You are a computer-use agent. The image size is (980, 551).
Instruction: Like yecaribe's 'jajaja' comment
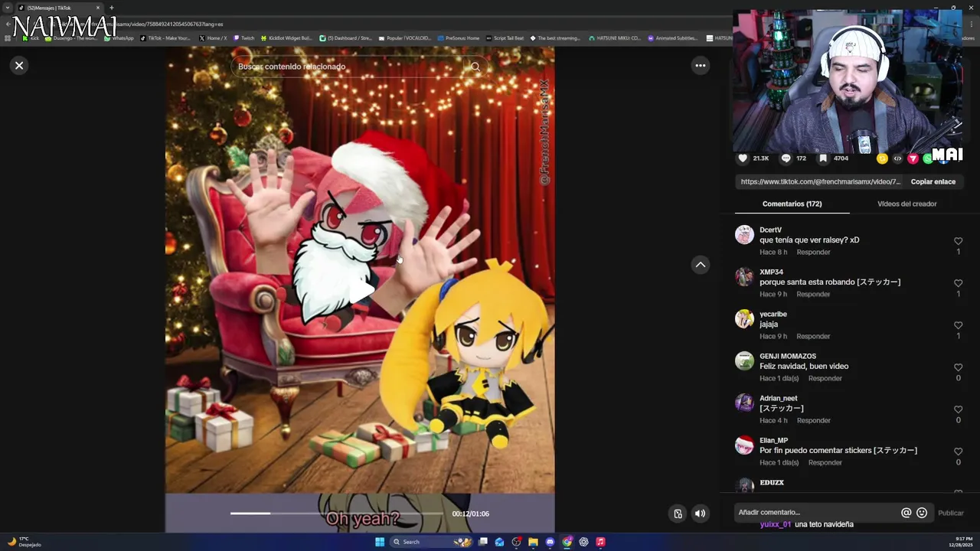(958, 325)
